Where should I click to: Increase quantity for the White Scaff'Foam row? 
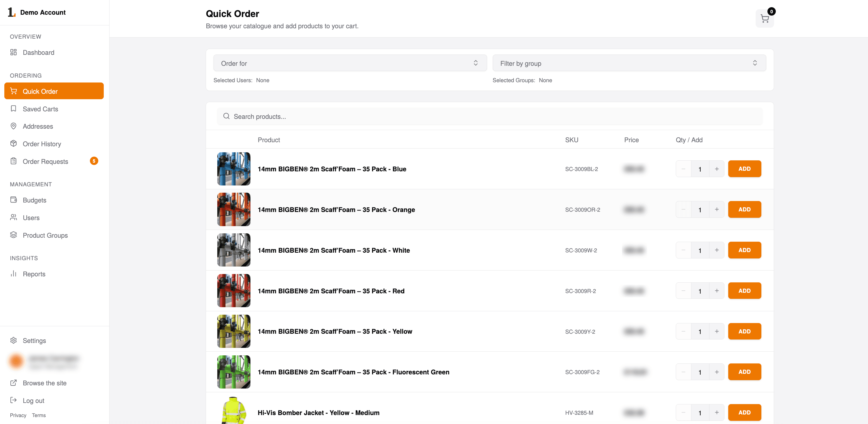point(717,250)
